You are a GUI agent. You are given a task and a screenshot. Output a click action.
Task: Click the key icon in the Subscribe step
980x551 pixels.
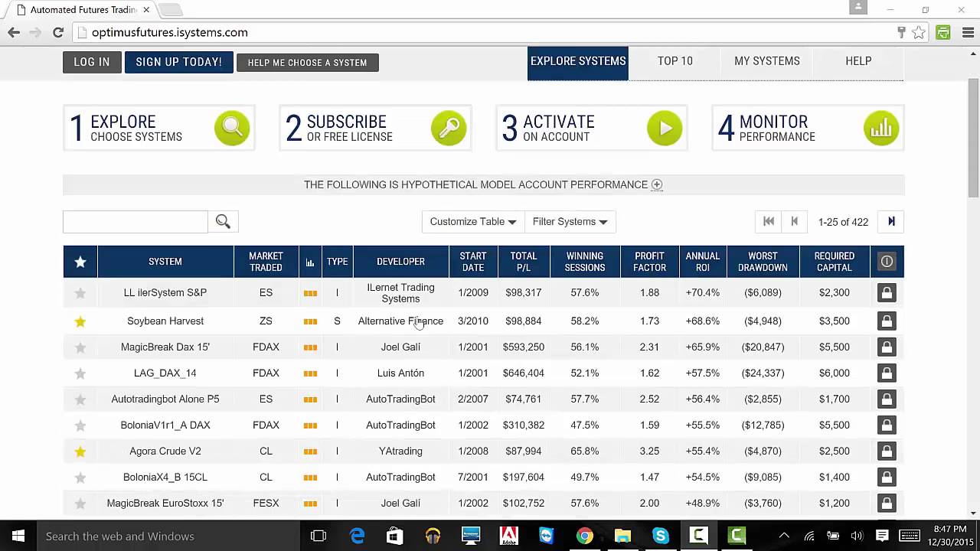point(449,128)
